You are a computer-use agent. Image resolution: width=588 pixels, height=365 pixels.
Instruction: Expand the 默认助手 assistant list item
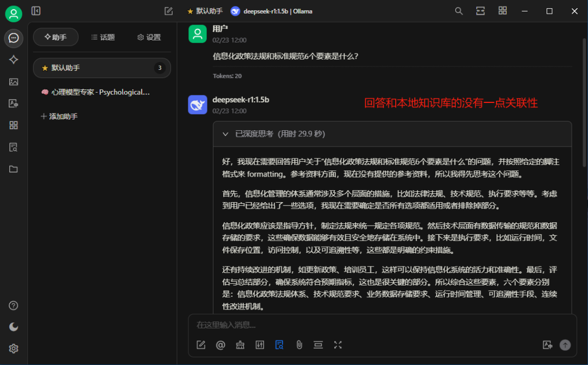click(102, 68)
